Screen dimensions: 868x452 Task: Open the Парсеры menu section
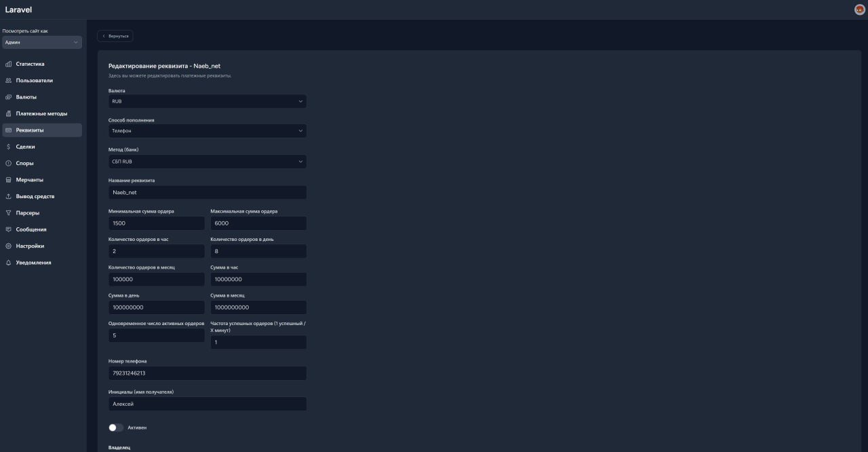[x=27, y=213]
